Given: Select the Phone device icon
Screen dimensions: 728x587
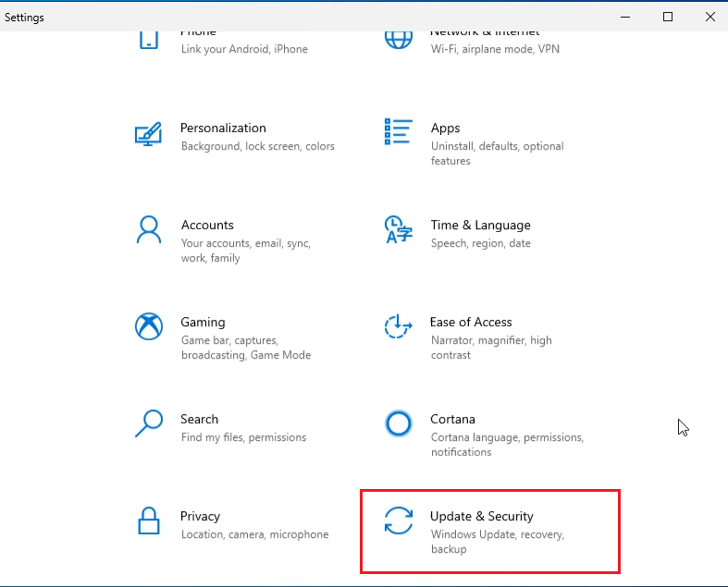Looking at the screenshot, I should pos(149,39).
